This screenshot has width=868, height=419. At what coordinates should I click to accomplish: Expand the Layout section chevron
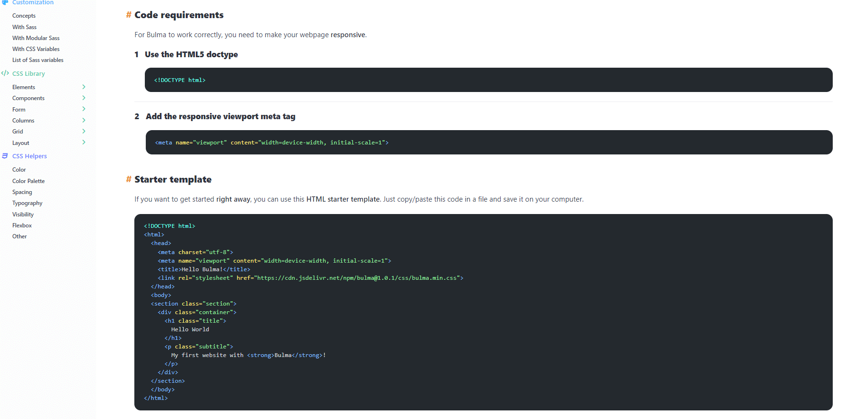(84, 143)
